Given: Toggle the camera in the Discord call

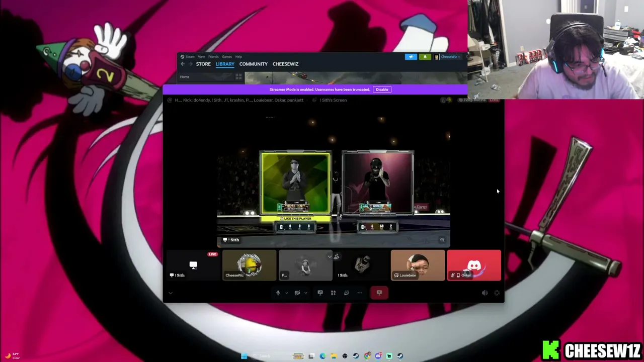Looking at the screenshot, I should click(x=297, y=293).
